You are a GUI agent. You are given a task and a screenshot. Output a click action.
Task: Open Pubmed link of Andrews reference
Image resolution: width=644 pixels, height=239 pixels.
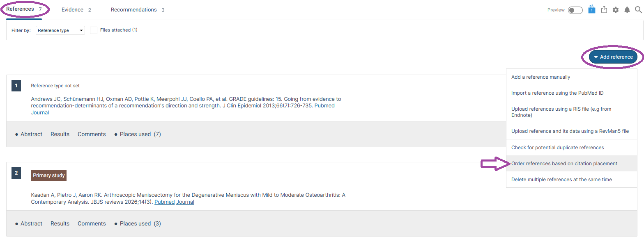(x=324, y=106)
